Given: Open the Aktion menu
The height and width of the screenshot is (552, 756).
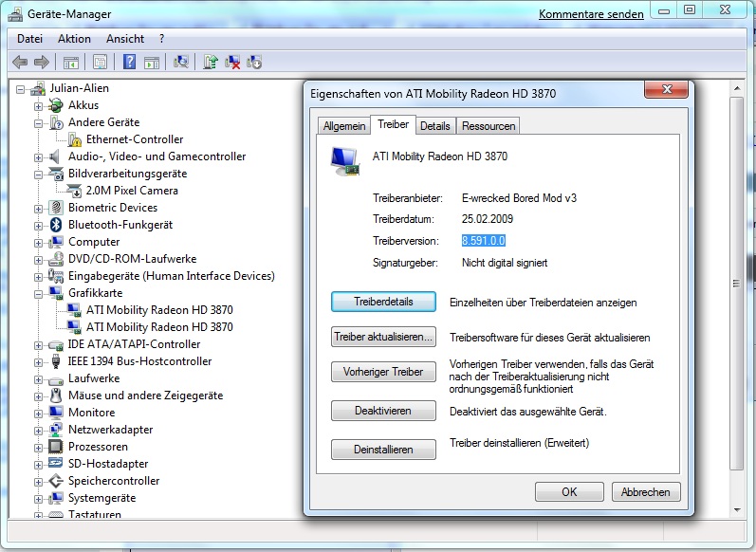Looking at the screenshot, I should point(74,39).
